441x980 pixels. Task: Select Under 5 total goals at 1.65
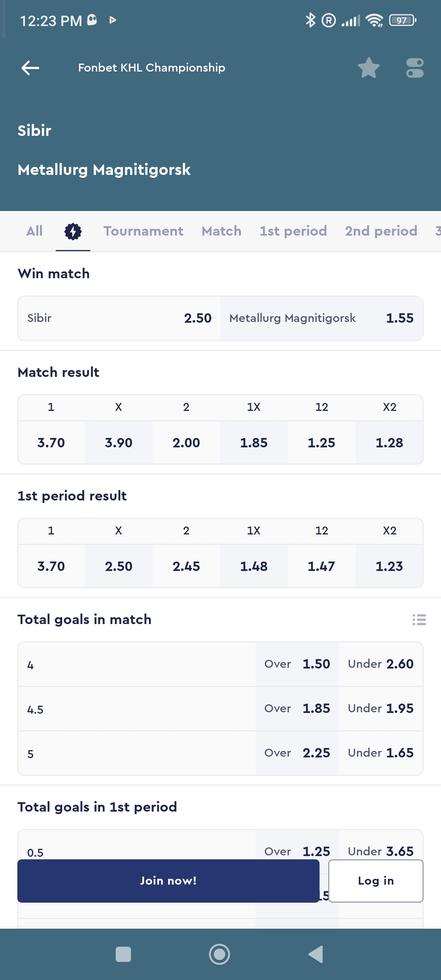[x=381, y=753]
